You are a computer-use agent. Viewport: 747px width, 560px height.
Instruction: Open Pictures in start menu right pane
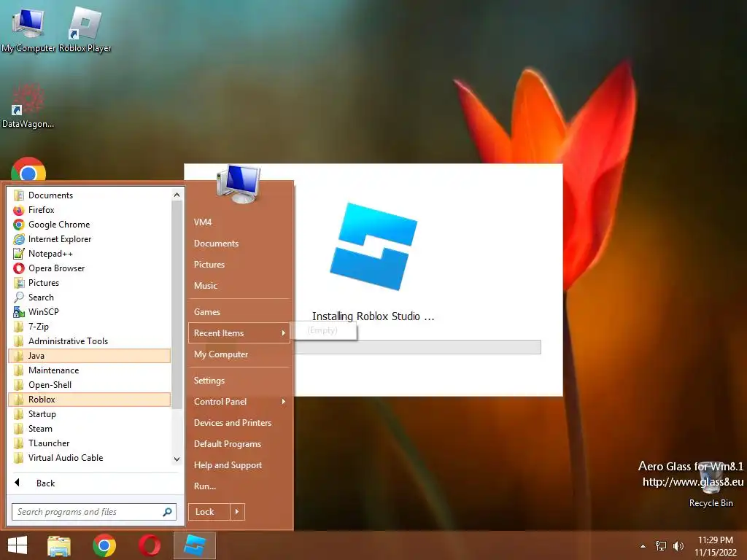pyautogui.click(x=239, y=264)
